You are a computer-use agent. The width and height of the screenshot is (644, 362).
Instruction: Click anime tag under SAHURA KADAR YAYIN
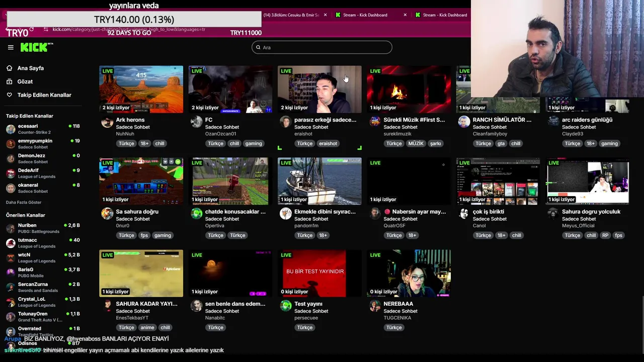point(147,327)
